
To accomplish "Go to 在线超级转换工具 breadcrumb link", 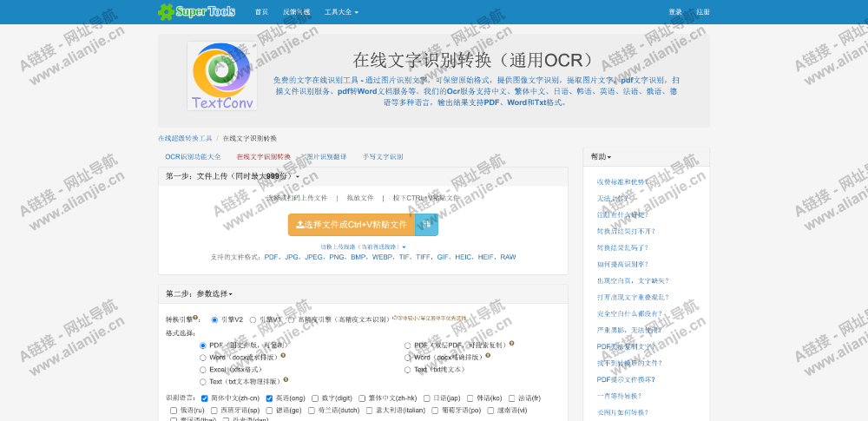I will pos(185,138).
